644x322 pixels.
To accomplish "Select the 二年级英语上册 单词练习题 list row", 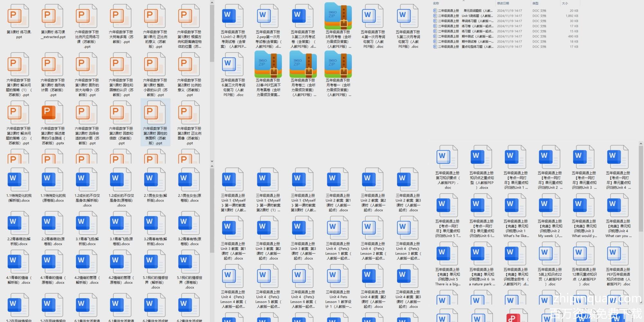I will (506, 21).
